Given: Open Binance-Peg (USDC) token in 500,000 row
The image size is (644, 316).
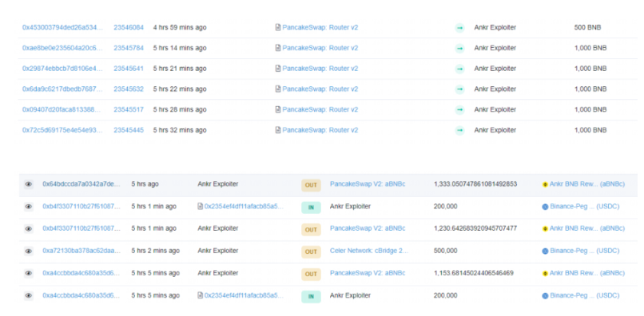Looking at the screenshot, I should (584, 251).
